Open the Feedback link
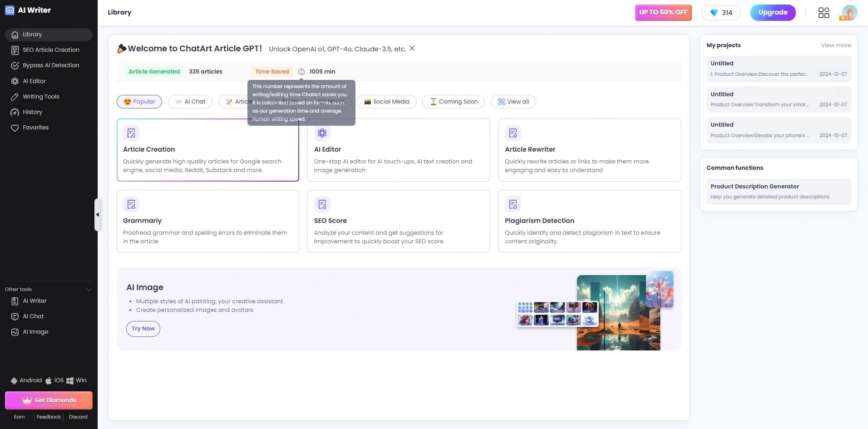The image size is (868, 429). point(49,417)
